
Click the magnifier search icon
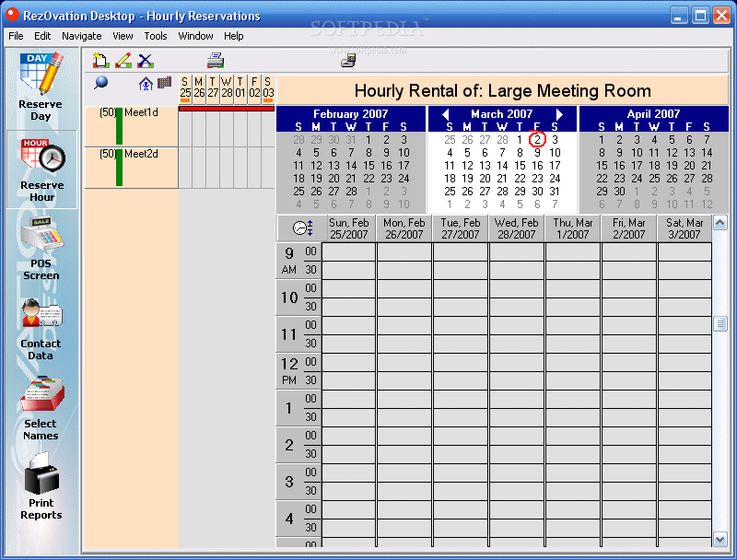(x=100, y=83)
